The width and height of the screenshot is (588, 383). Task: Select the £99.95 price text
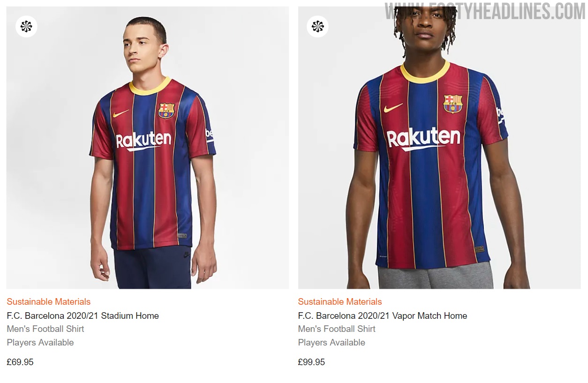311,362
